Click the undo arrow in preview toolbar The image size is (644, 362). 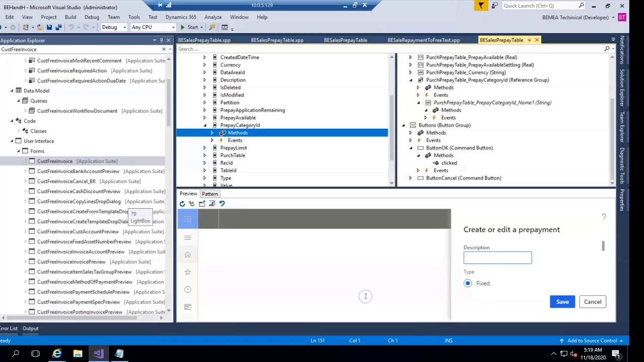(x=222, y=204)
